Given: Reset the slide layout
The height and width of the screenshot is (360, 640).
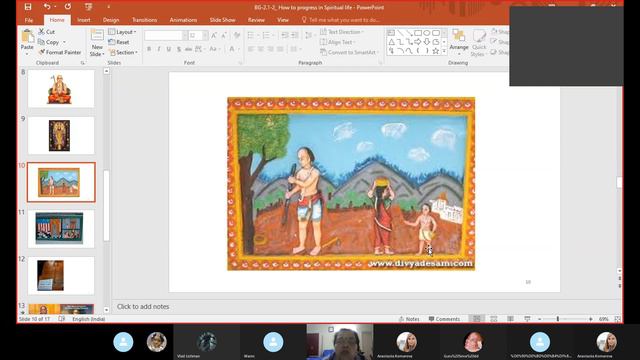Looking at the screenshot, I should pyautogui.click(x=119, y=42).
